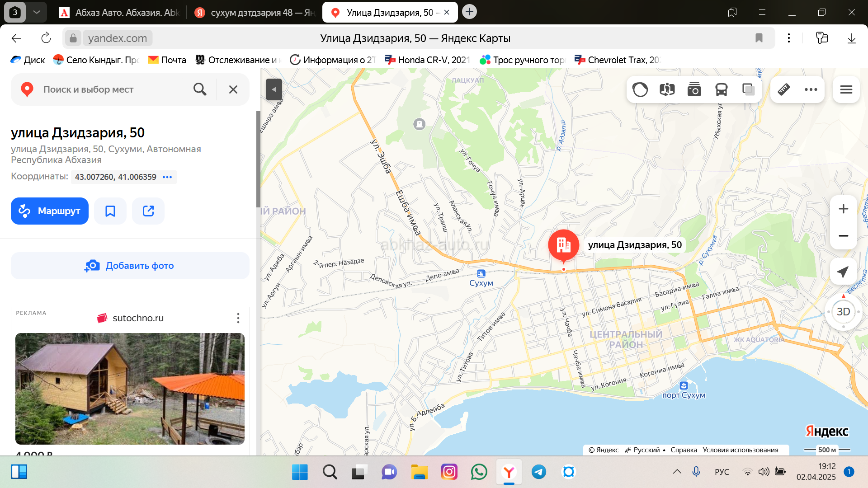This screenshot has width=868, height=488.
Task: Open the more map tools menu
Action: pyautogui.click(x=811, y=89)
